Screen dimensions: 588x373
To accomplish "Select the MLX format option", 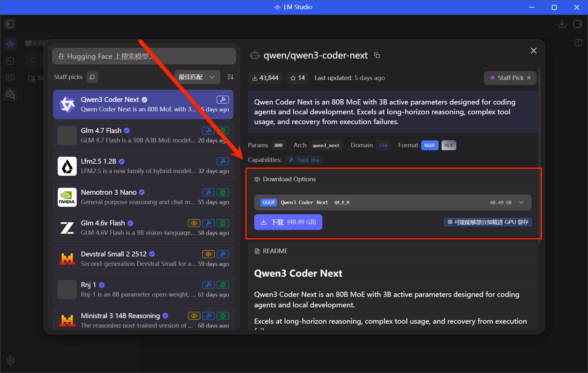I will pyautogui.click(x=449, y=145).
